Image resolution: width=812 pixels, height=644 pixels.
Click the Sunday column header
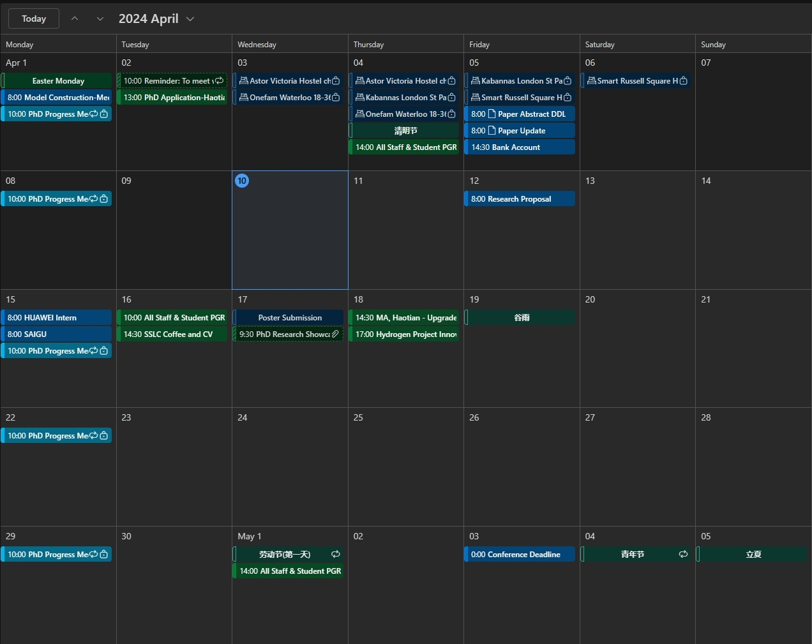[713, 45]
